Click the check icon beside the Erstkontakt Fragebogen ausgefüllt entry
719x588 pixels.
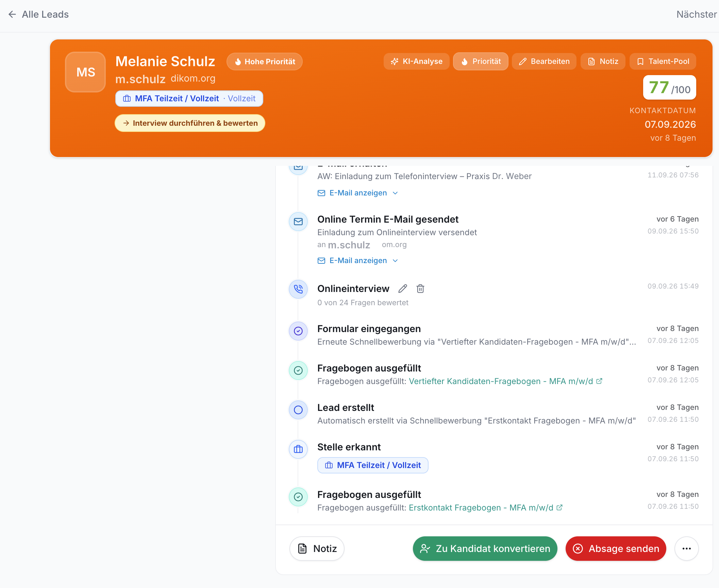pos(298,497)
